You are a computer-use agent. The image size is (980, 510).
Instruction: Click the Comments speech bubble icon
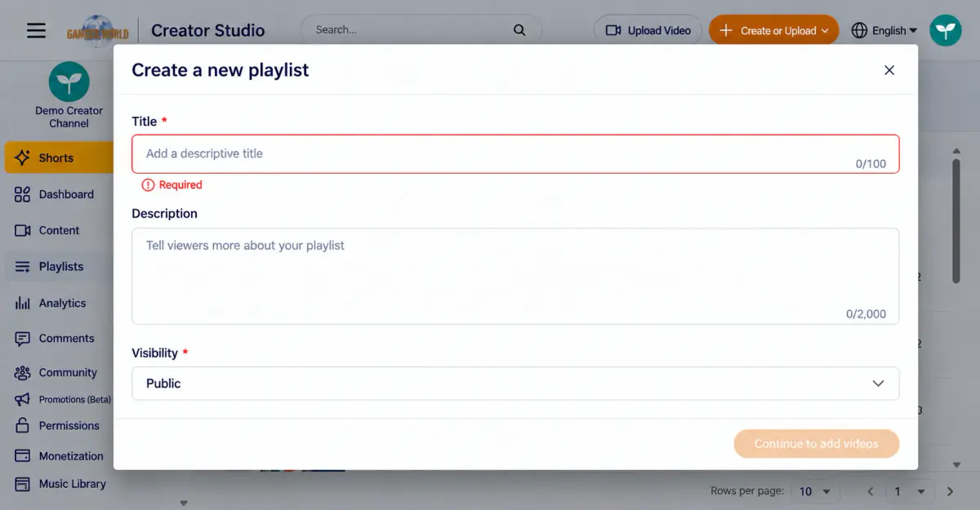pyautogui.click(x=23, y=338)
